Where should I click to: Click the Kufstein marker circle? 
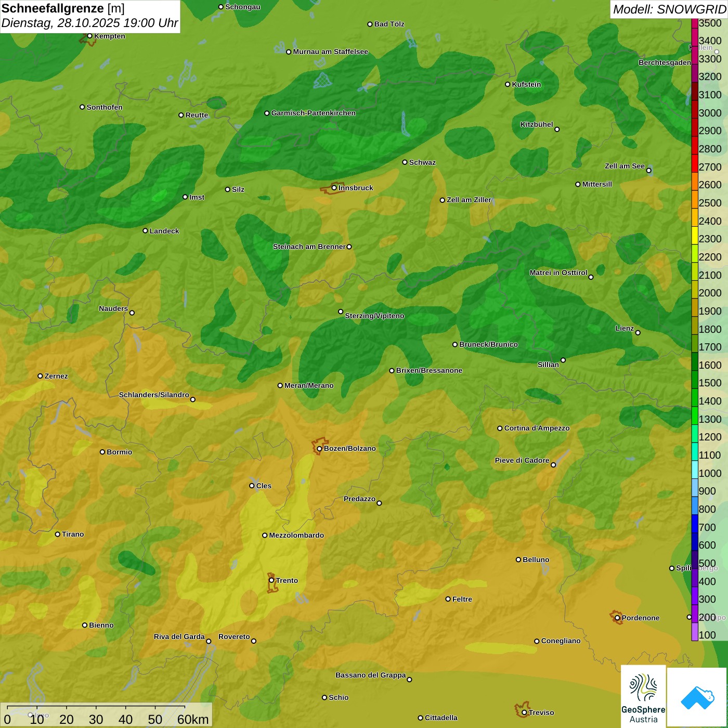point(508,84)
